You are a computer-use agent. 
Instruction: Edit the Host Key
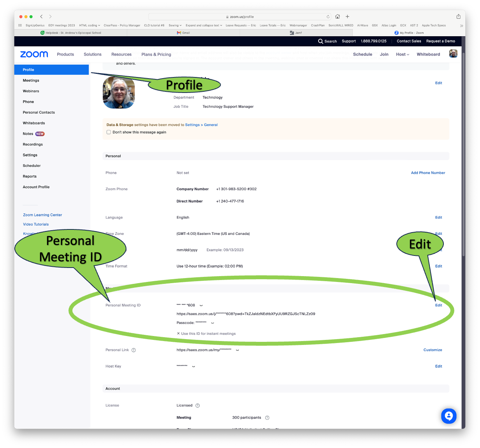click(438, 367)
